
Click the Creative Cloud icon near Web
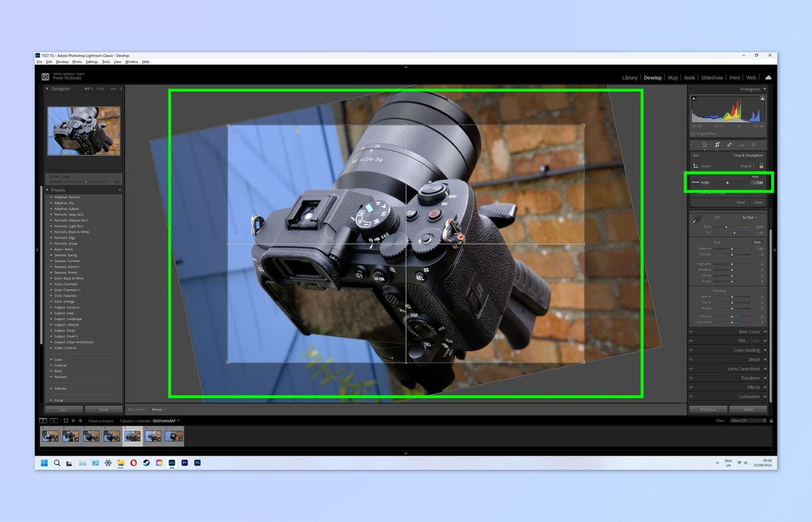pyautogui.click(x=768, y=77)
